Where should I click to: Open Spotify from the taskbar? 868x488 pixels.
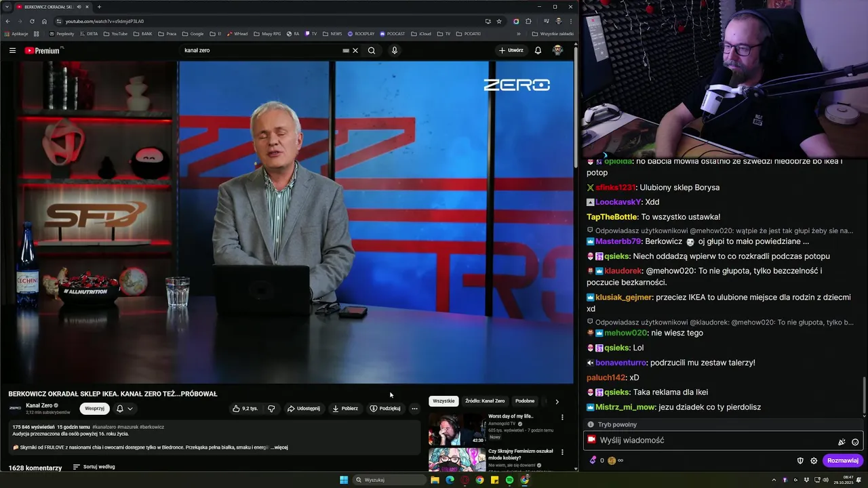point(509,480)
